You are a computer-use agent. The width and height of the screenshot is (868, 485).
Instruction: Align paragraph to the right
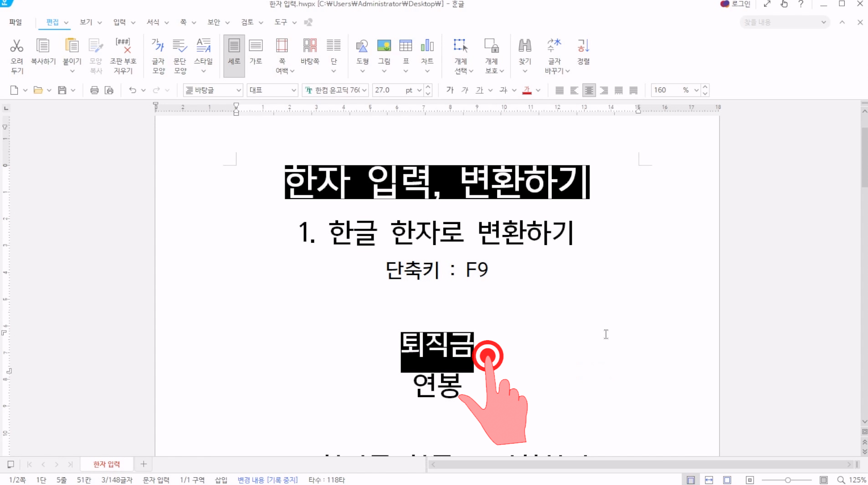pyautogui.click(x=604, y=90)
